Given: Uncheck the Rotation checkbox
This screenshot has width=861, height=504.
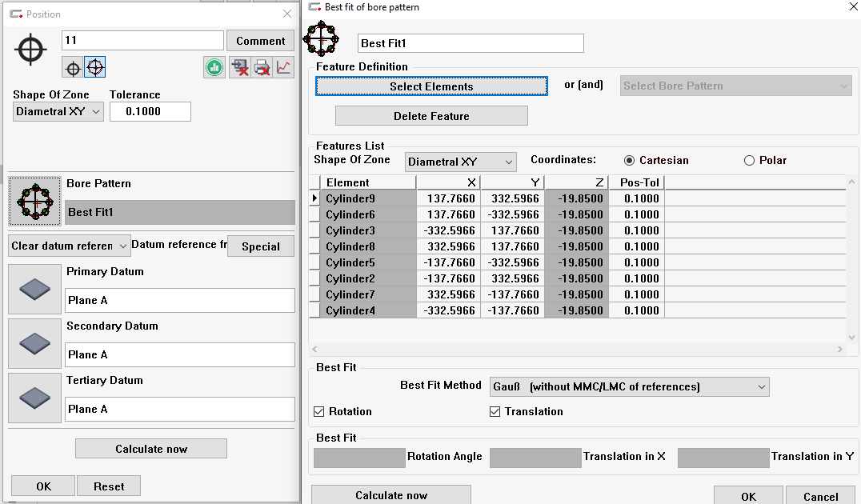Looking at the screenshot, I should click(319, 412).
